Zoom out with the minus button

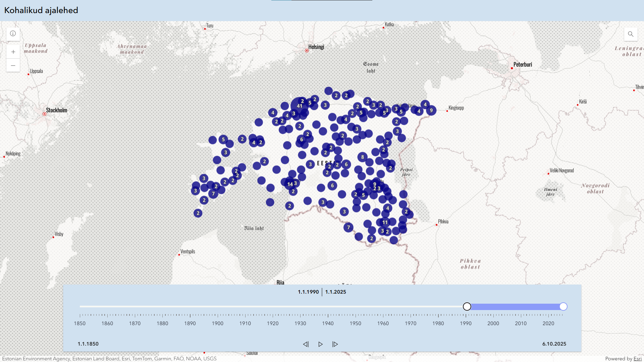[x=13, y=65]
